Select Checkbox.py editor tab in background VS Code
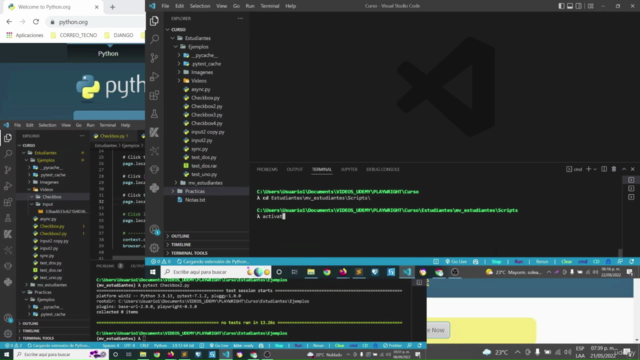Image resolution: width=640 pixels, height=360 pixels. click(x=113, y=136)
